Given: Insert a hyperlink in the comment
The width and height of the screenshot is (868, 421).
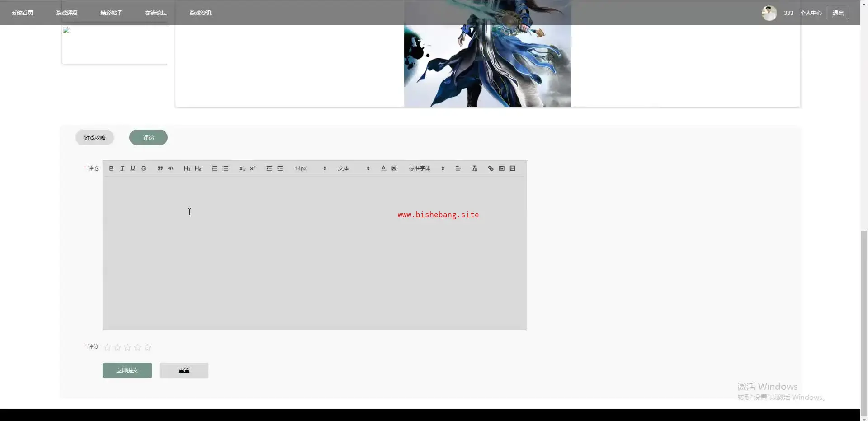Looking at the screenshot, I should [x=491, y=168].
